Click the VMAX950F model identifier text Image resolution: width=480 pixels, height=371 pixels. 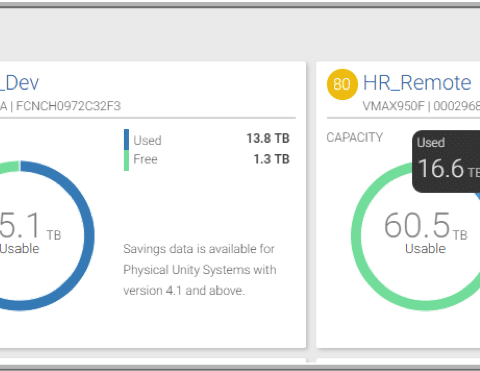tap(393, 106)
